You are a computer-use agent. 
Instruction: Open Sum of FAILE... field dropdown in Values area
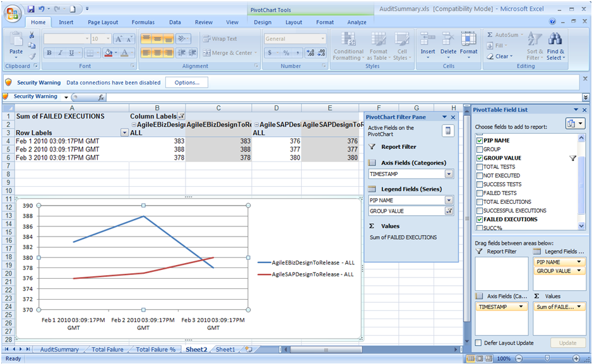click(579, 307)
